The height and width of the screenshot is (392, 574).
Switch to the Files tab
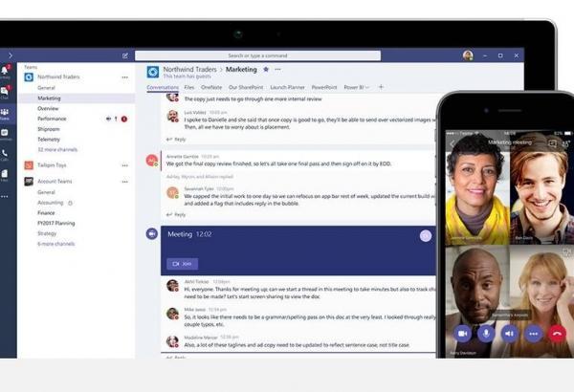pyautogui.click(x=190, y=87)
